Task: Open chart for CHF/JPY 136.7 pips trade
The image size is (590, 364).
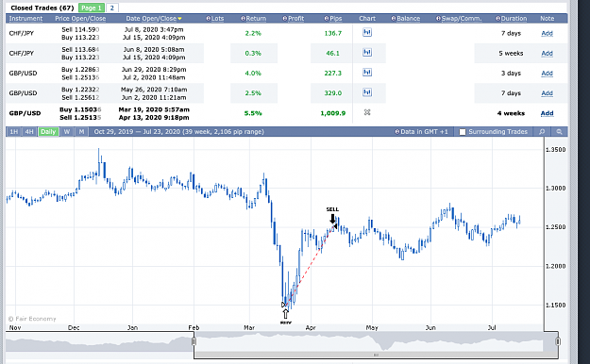Action: click(367, 33)
